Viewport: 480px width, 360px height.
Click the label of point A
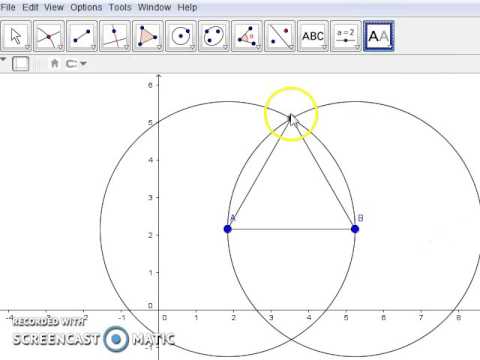coord(233,218)
